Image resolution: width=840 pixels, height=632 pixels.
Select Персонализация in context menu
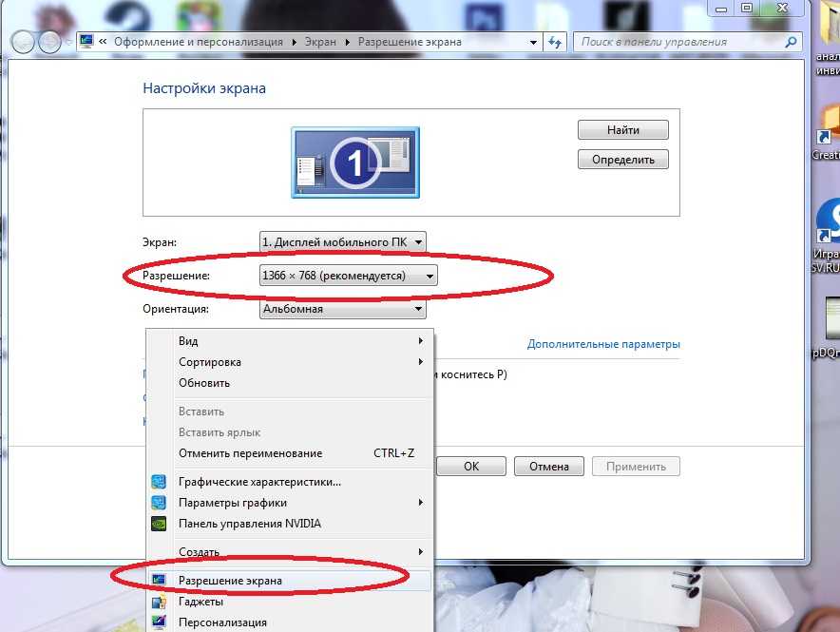click(x=289, y=622)
